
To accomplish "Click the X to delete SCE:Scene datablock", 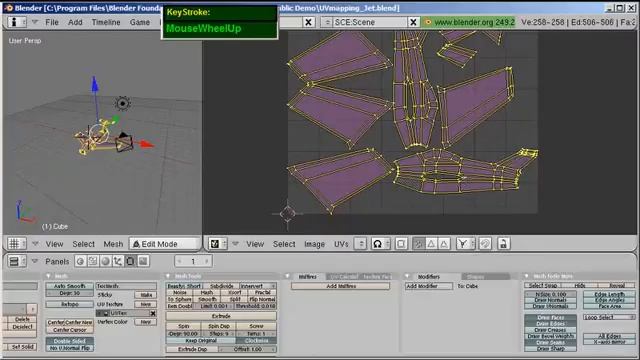I will click(x=413, y=22).
